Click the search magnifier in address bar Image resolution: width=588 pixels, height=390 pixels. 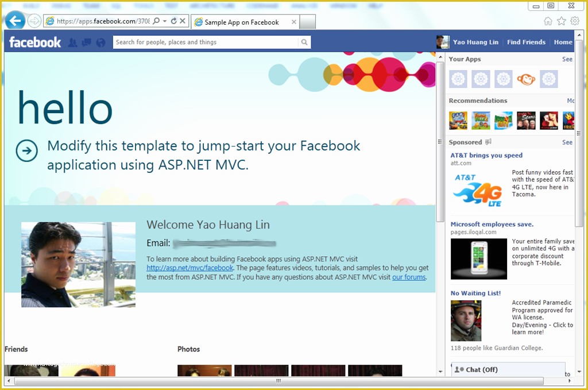point(156,21)
